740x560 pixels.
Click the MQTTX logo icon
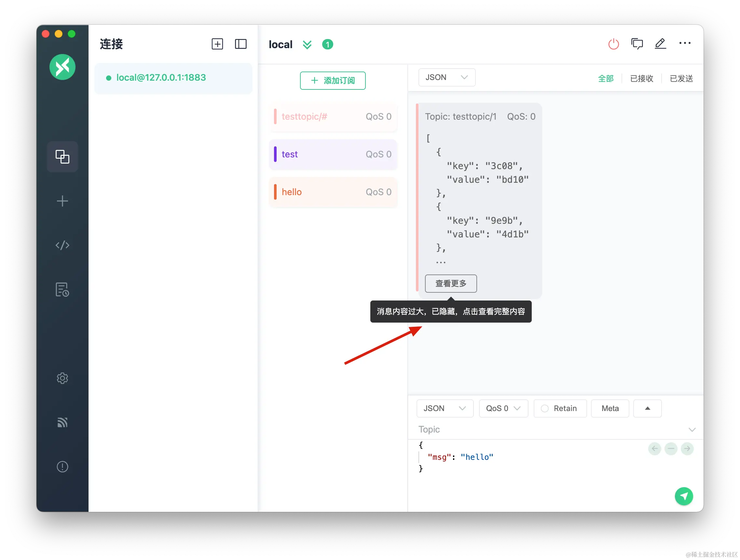[x=62, y=67]
